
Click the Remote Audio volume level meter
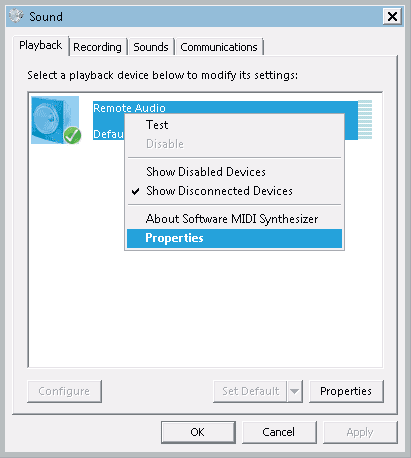coord(365,119)
